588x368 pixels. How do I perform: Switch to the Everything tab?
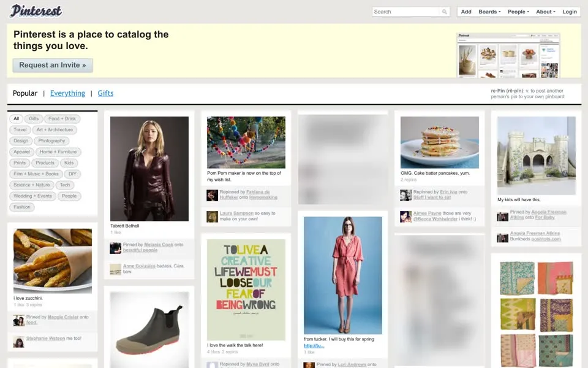(67, 93)
